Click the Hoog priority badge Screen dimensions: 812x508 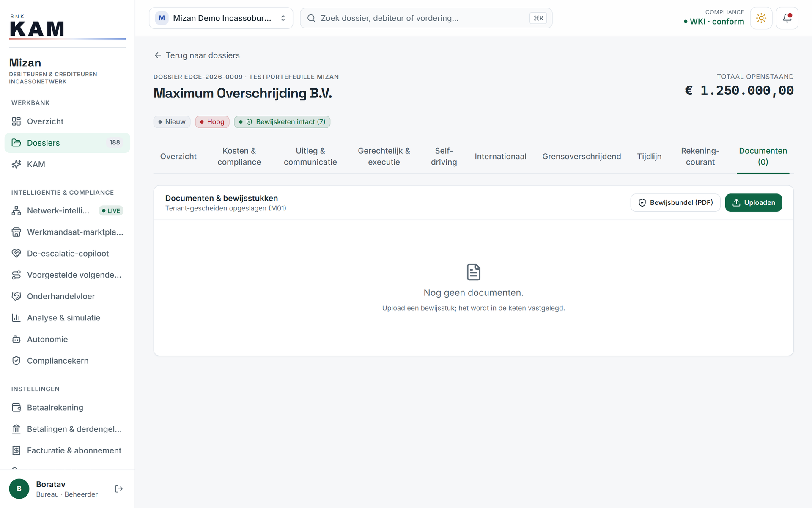[x=212, y=122]
